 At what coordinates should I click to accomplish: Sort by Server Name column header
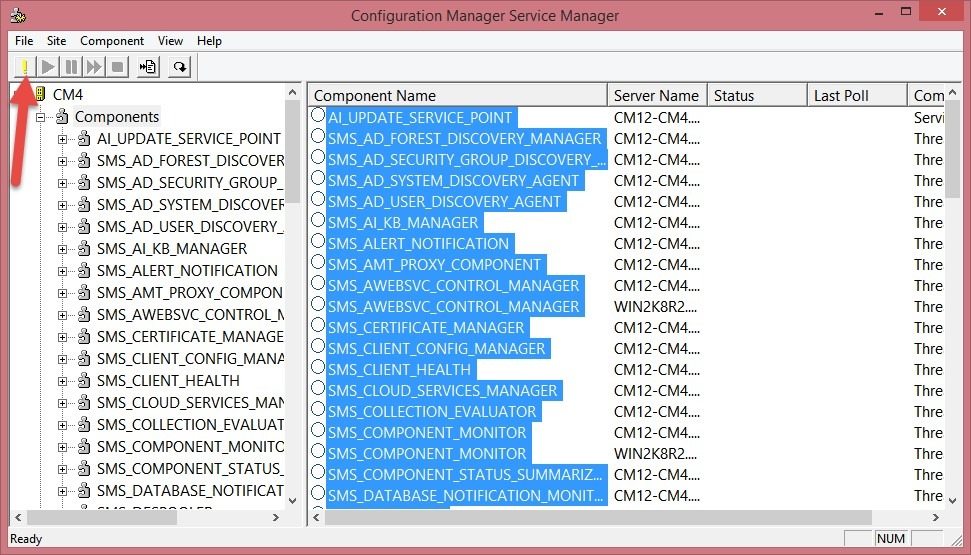pos(657,95)
